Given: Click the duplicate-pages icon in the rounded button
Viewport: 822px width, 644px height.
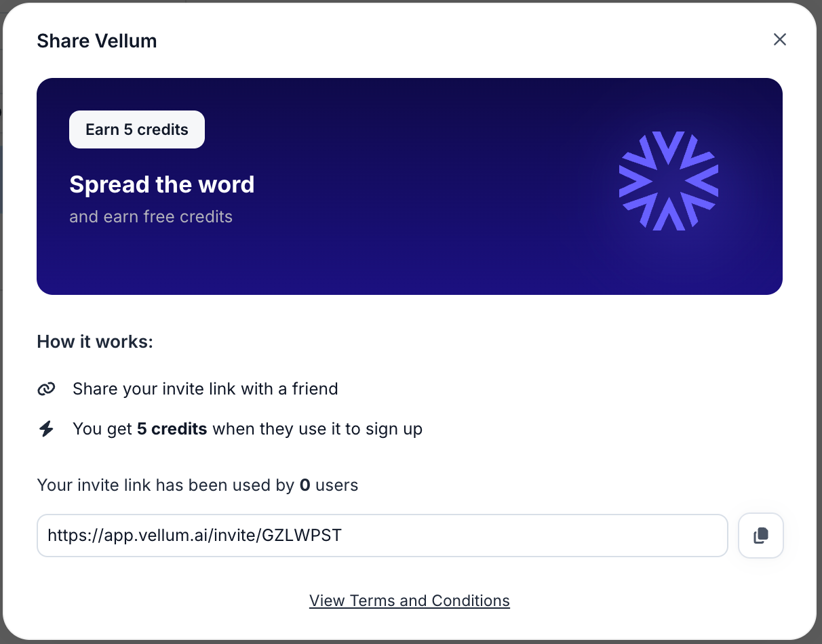Looking at the screenshot, I should click(760, 536).
